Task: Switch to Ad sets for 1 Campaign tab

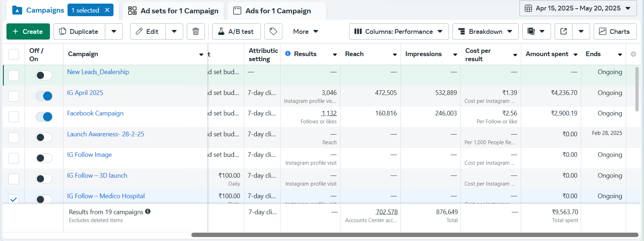Action: [173, 11]
